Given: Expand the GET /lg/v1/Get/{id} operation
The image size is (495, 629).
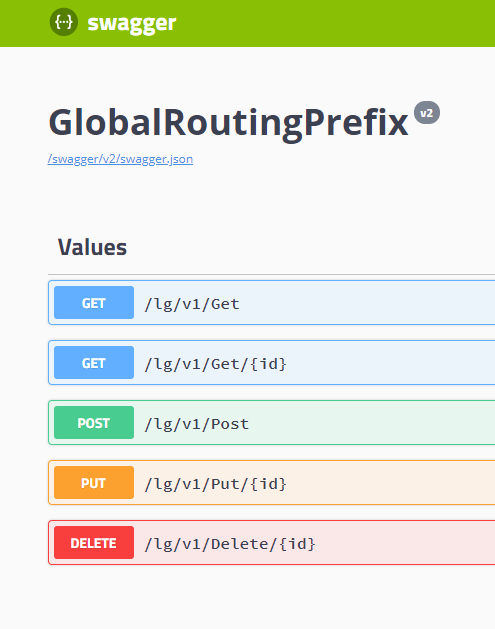Looking at the screenshot, I should (x=272, y=363).
